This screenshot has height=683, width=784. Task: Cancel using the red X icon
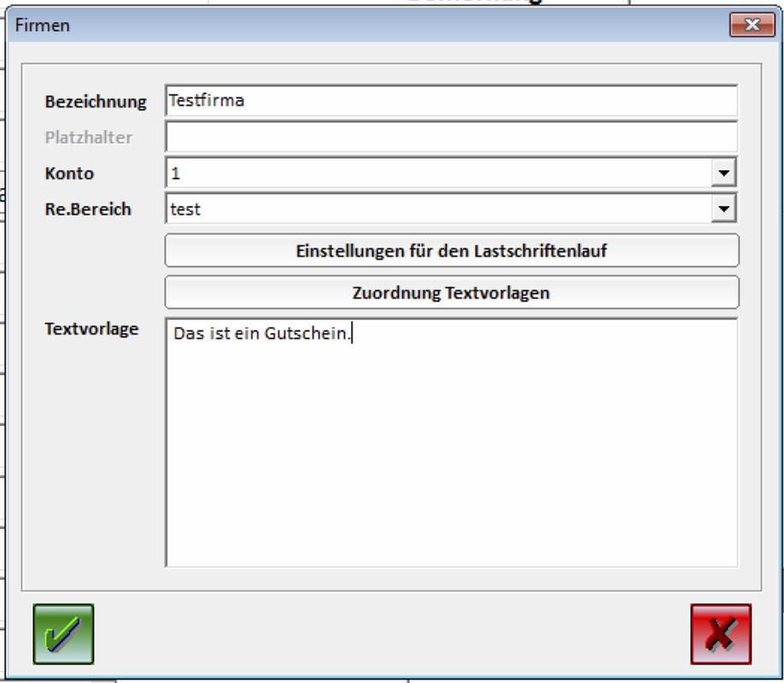(x=721, y=633)
